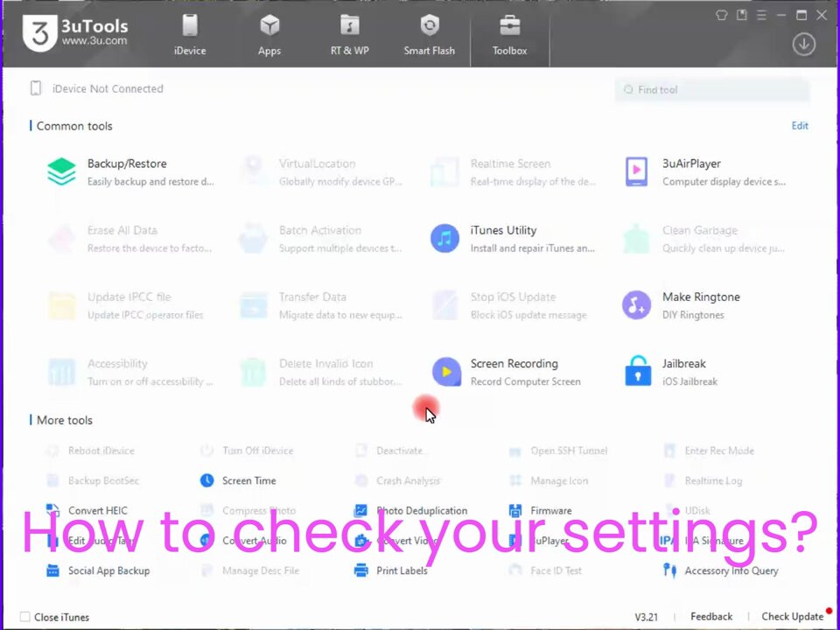
Task: Click the greyed Backup BootSec text
Action: [103, 480]
